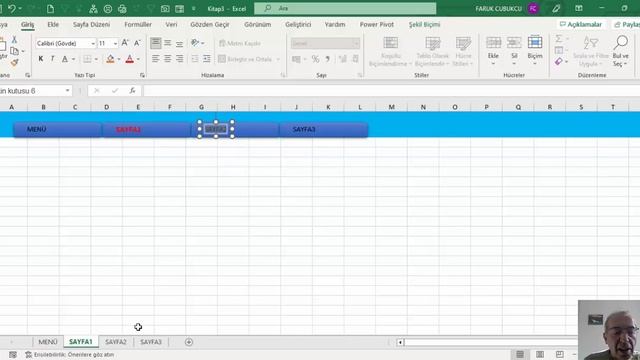Click the Cut scissors icon
This screenshot has height=360, width=640.
pos(14,40)
